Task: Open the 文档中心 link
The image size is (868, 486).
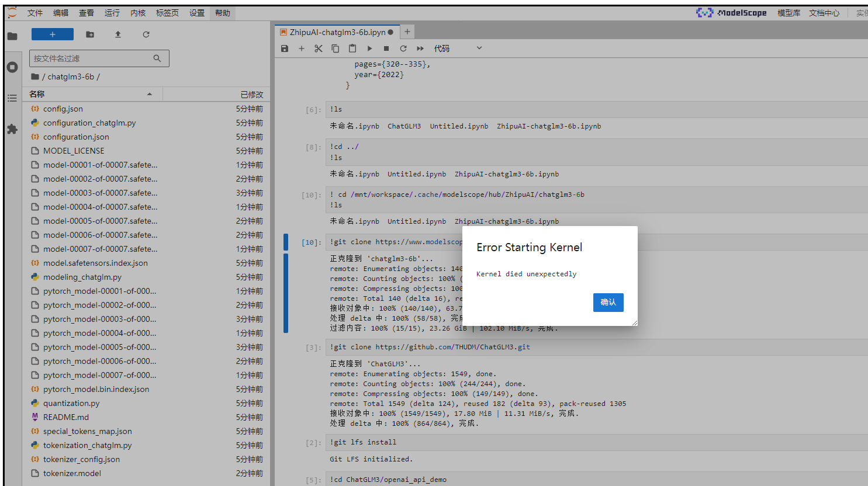Action: [824, 13]
